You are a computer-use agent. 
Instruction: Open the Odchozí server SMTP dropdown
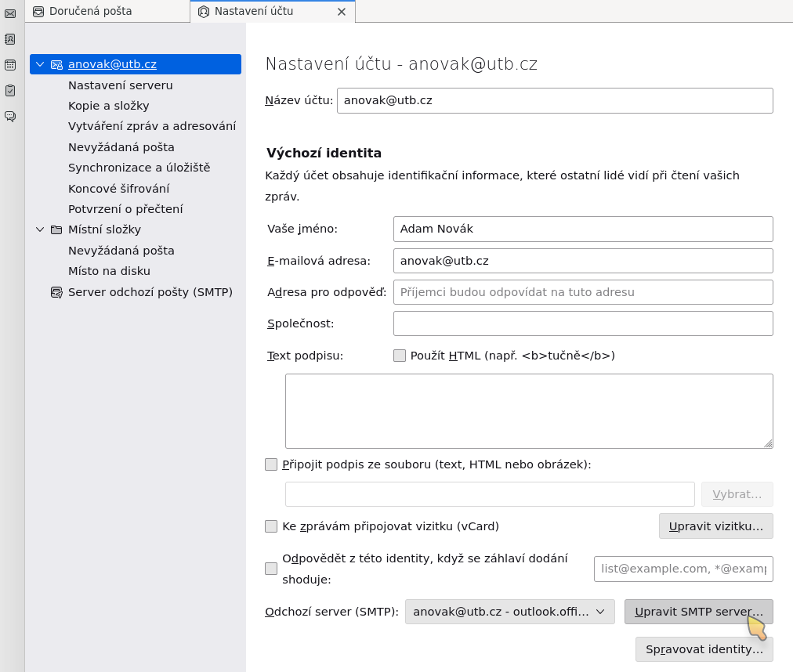(x=509, y=612)
